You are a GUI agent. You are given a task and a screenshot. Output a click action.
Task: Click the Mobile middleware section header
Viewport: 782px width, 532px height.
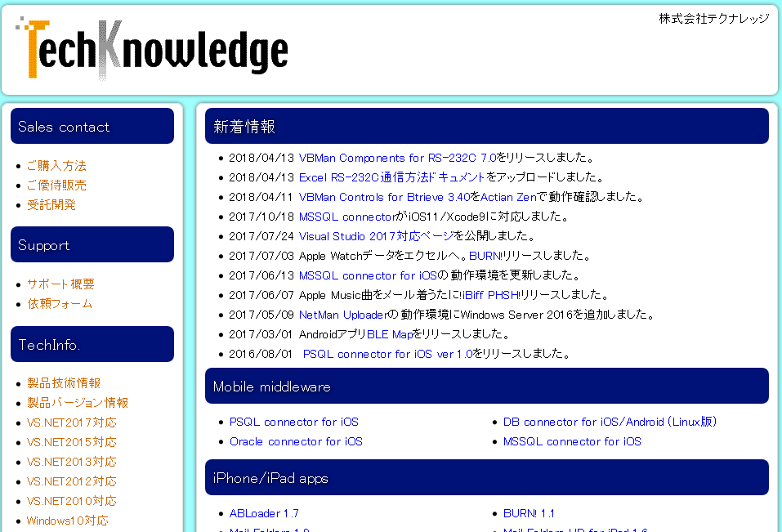point(487,386)
